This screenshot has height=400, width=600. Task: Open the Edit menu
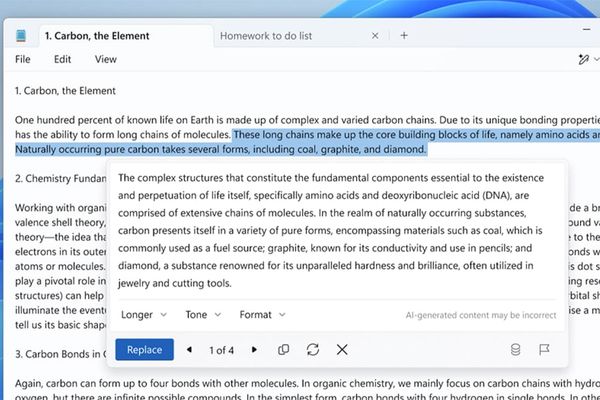(x=62, y=59)
